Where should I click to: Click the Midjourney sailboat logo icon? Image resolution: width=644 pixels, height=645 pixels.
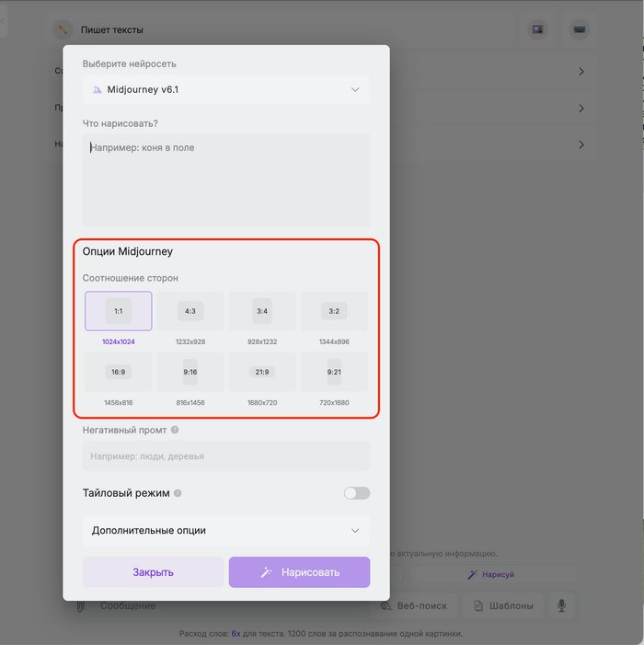click(x=98, y=90)
